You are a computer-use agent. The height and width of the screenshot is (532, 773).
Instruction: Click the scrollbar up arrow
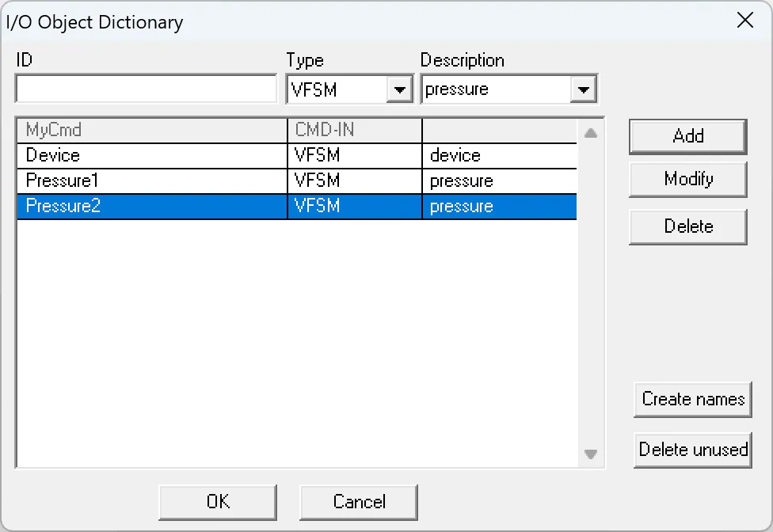(x=590, y=131)
